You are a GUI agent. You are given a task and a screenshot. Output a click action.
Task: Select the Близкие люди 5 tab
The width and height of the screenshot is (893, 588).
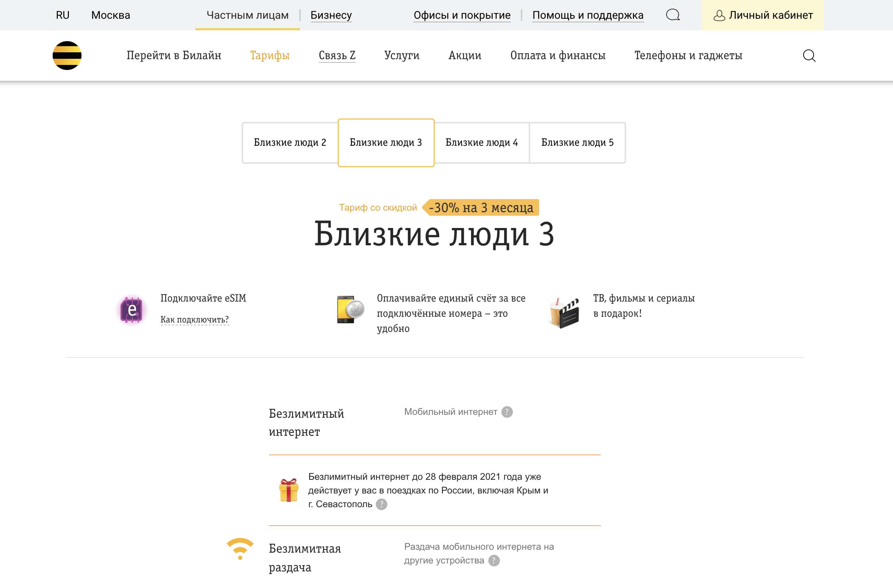577,142
